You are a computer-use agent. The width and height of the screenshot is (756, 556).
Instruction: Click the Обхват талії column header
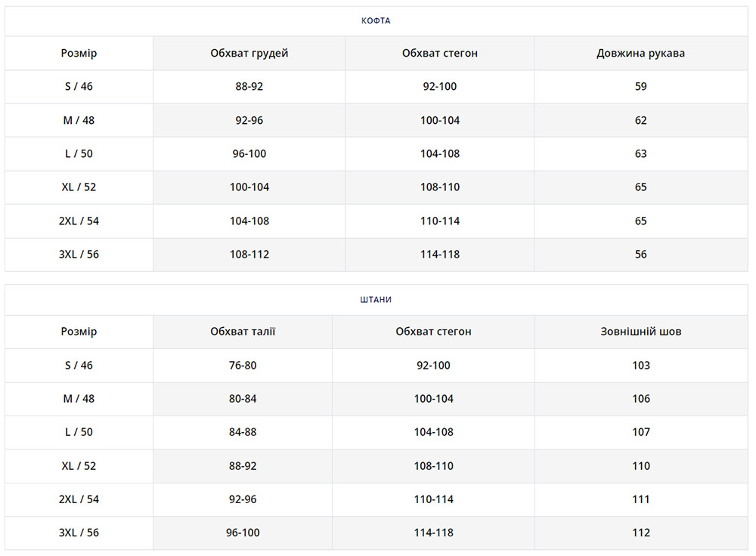pos(242,332)
